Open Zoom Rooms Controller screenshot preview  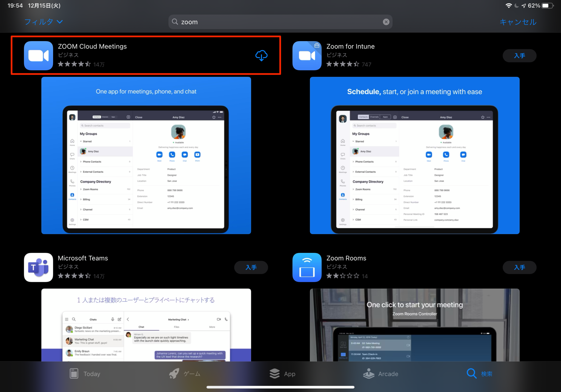pyautogui.click(x=414, y=325)
